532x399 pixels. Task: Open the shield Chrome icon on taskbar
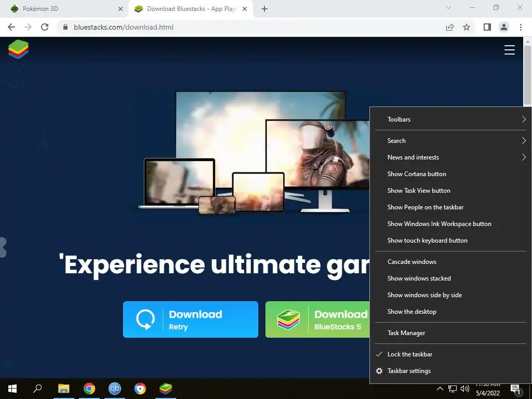coord(140,389)
